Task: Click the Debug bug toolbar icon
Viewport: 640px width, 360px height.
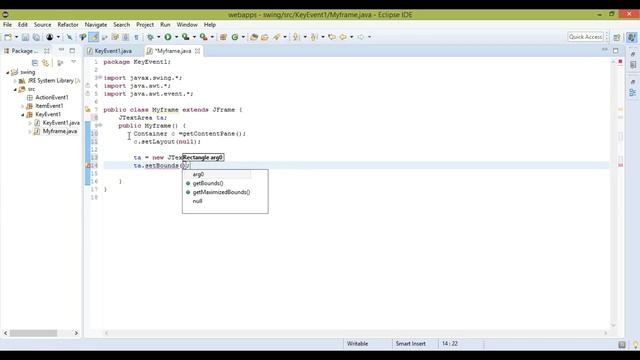Action: pyautogui.click(x=150, y=37)
